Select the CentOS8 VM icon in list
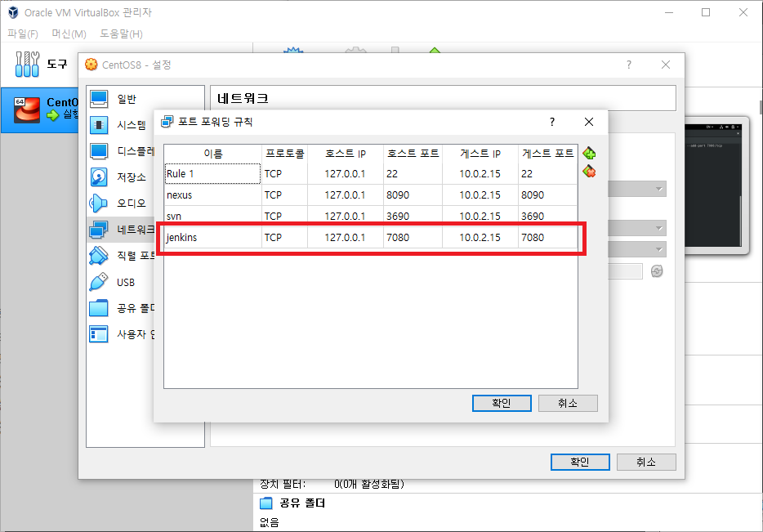Image resolution: width=763 pixels, height=532 pixels. (x=27, y=110)
